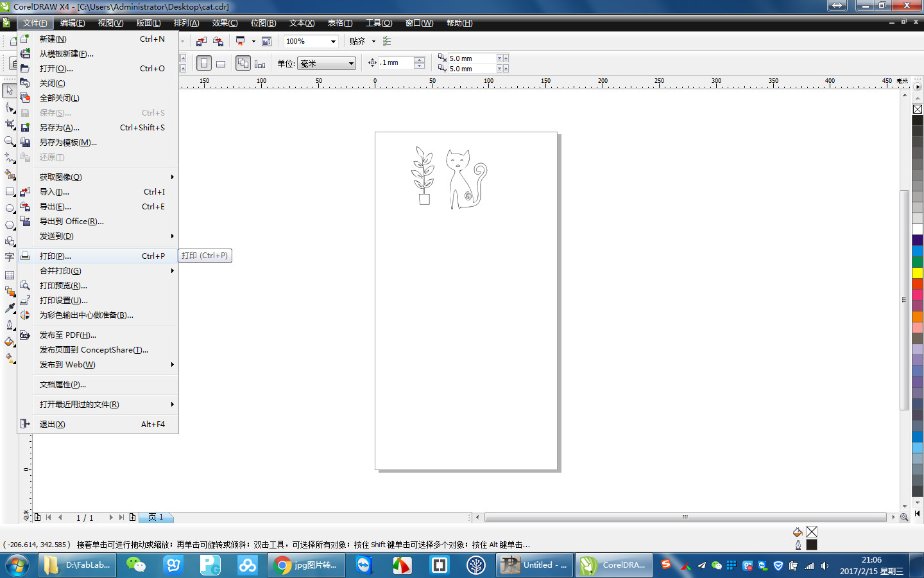
Task: Open the Application Launcher icon
Action: (x=241, y=41)
